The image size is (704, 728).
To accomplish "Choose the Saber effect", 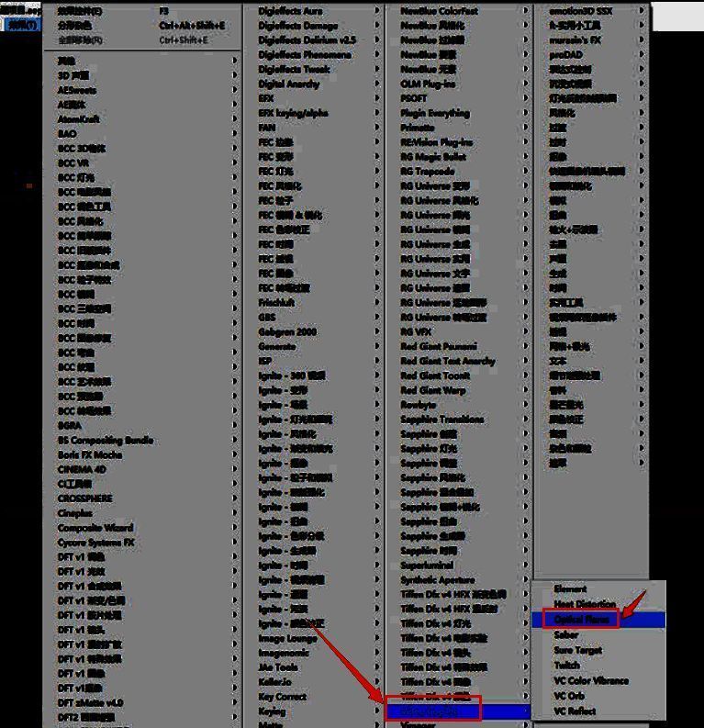I will 566,635.
